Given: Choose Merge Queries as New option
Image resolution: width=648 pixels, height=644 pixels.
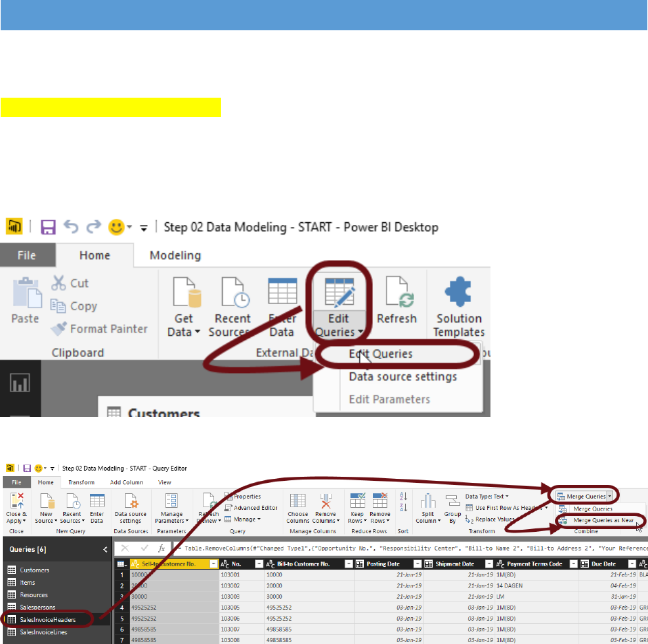Looking at the screenshot, I should click(x=603, y=520).
